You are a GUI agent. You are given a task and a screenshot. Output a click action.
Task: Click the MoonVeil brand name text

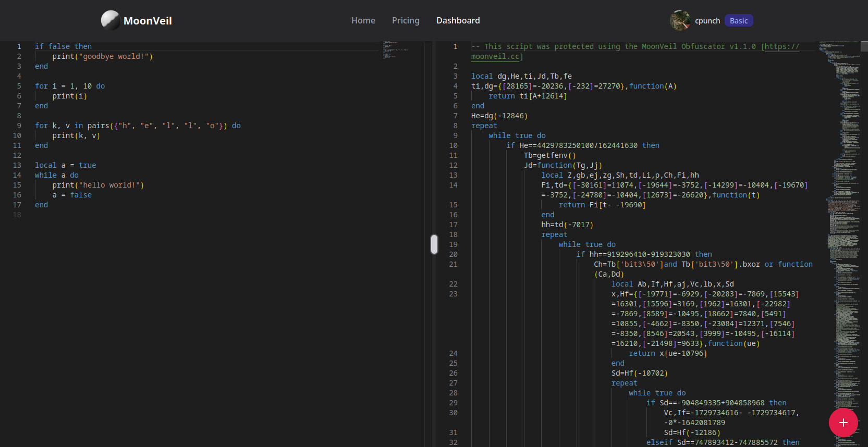click(148, 21)
